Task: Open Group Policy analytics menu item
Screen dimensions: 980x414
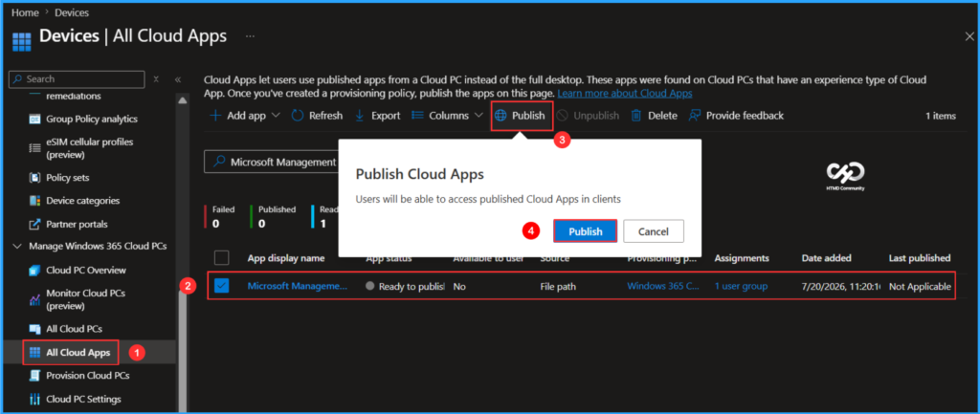Action: point(91,119)
